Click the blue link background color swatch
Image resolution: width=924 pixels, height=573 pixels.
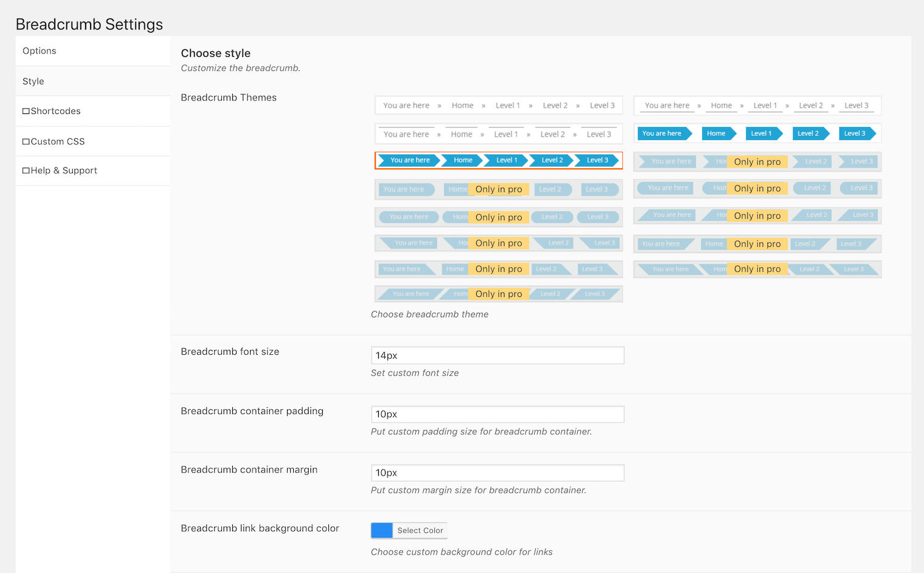pyautogui.click(x=381, y=530)
